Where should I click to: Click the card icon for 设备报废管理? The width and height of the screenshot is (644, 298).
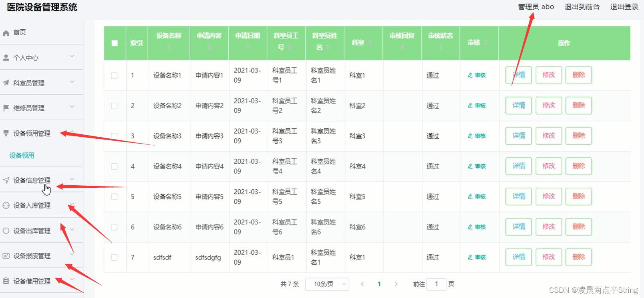pos(6,255)
